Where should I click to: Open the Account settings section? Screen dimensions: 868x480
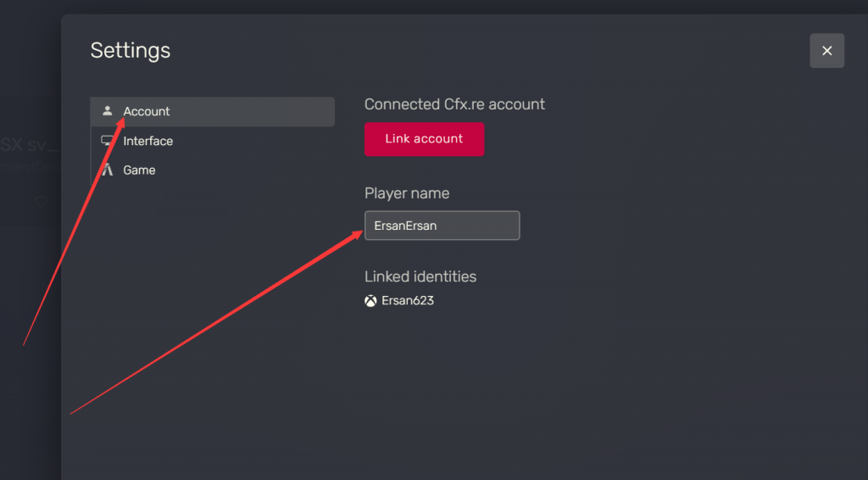(213, 111)
